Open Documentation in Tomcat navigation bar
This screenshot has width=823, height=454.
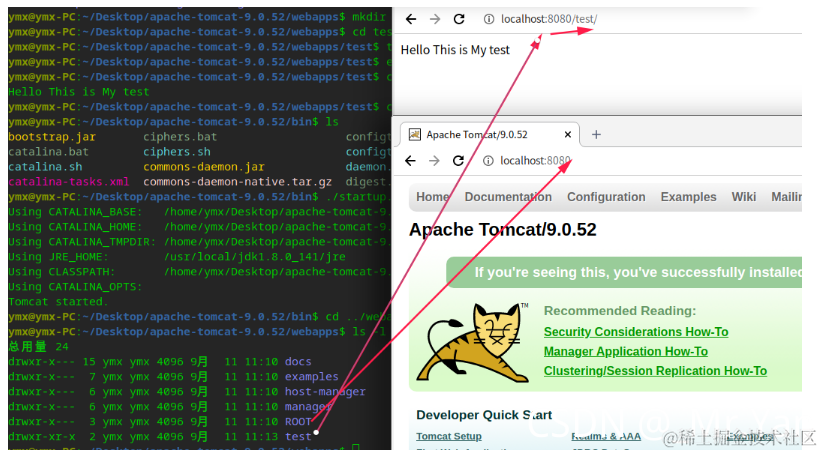(508, 197)
